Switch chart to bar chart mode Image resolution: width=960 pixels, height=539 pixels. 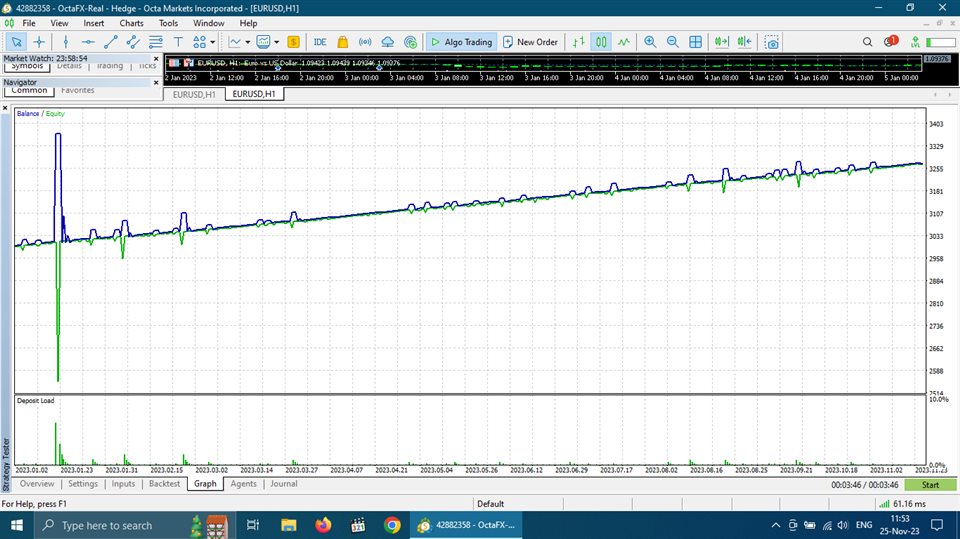pos(579,42)
